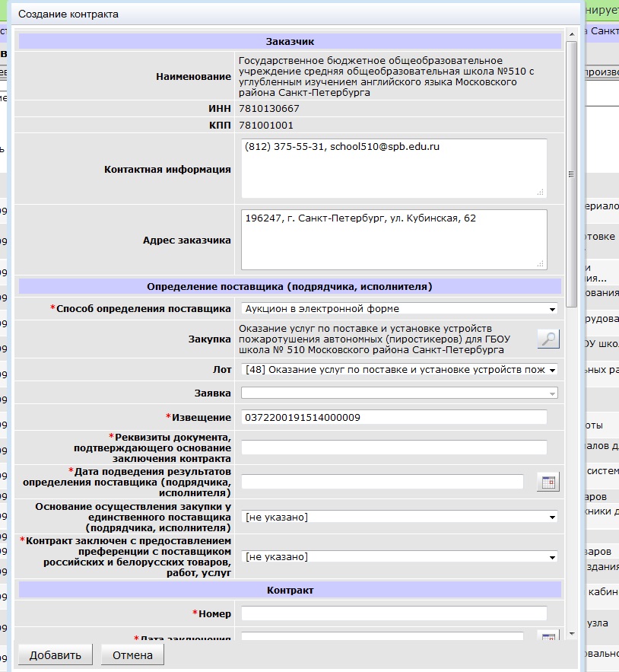Image resolution: width=619 pixels, height=672 pixels.
Task: Click the scrollbar up arrow
Action: 571,34
